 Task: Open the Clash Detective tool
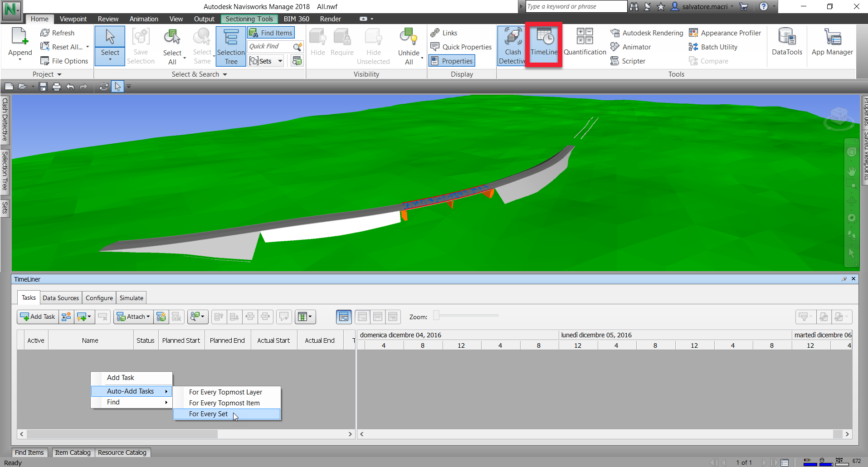point(512,45)
